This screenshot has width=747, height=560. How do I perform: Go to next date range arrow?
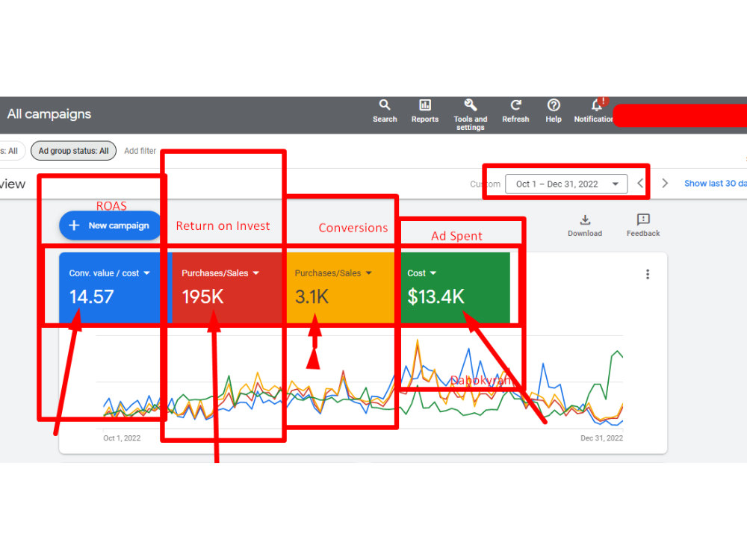pos(665,184)
